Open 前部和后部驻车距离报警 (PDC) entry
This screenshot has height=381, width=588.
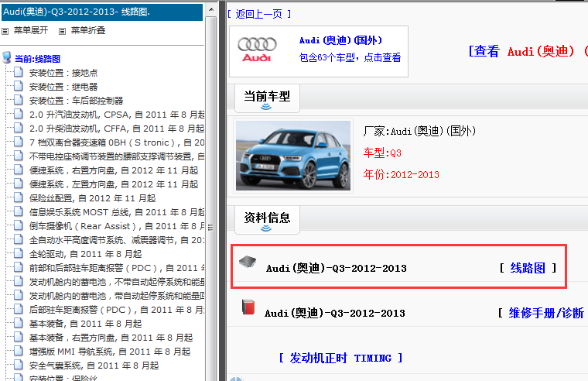click(117, 268)
